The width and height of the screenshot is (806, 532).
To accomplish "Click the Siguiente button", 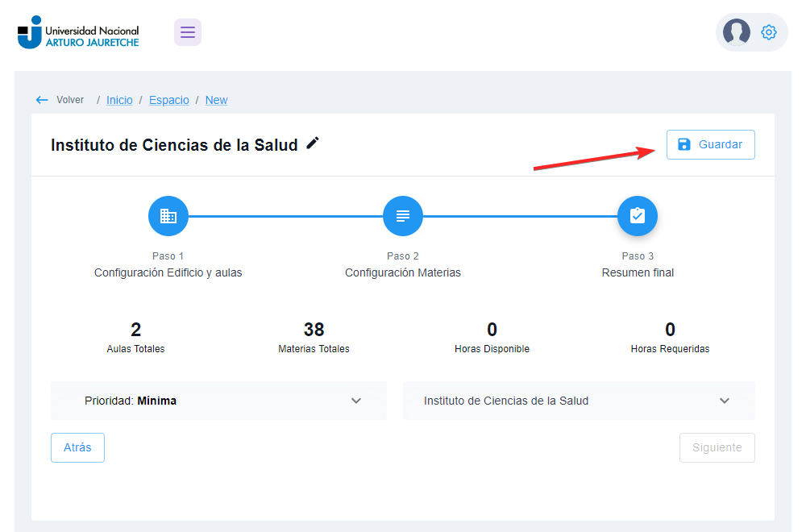I will pos(717,447).
